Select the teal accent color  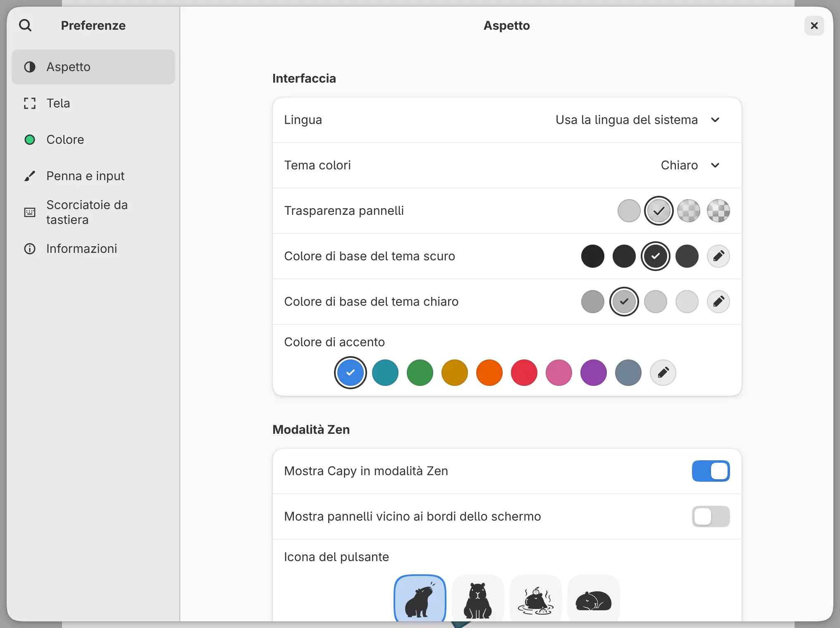click(385, 373)
